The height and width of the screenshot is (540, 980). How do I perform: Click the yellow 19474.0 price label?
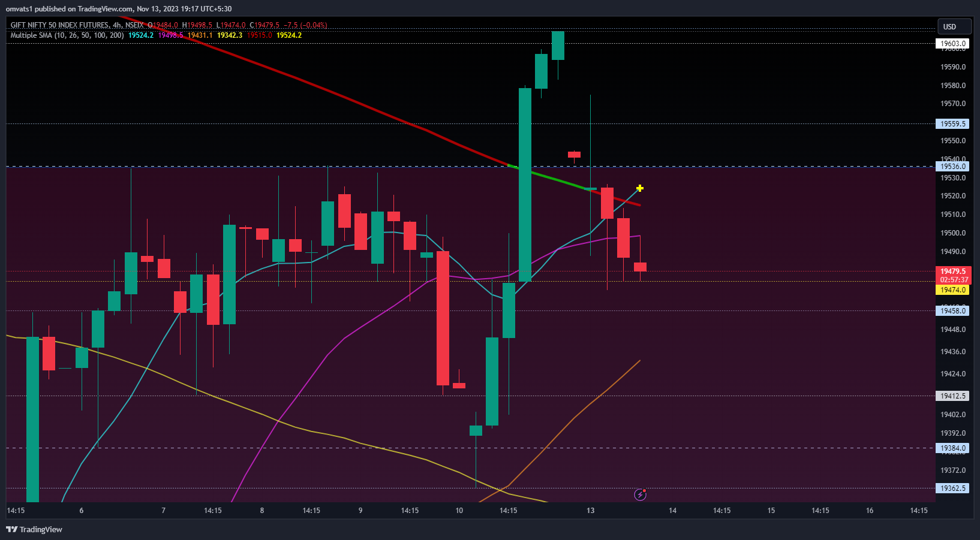[x=952, y=290]
